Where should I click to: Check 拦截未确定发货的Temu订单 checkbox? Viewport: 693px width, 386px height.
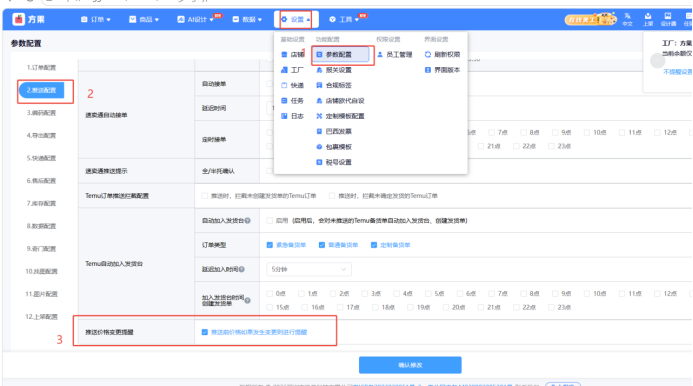pos(332,196)
